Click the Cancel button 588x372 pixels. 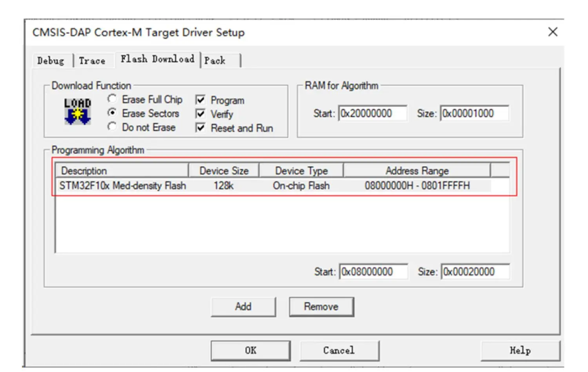339,350
